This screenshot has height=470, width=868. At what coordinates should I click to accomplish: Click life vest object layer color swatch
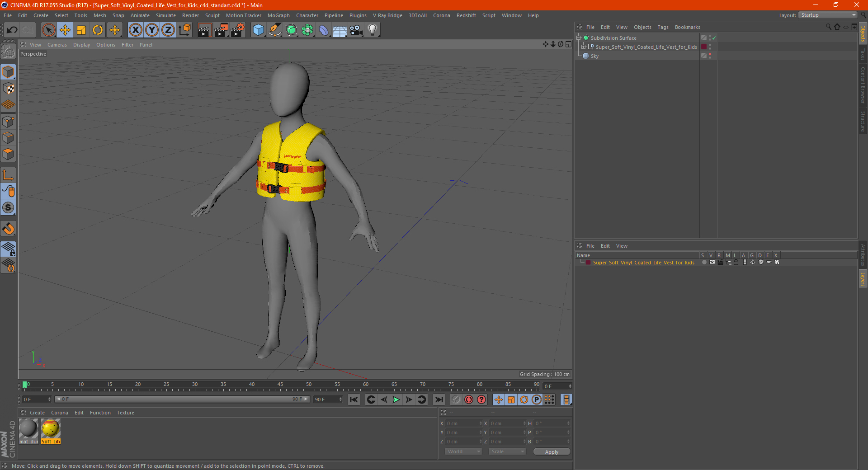[x=704, y=47]
